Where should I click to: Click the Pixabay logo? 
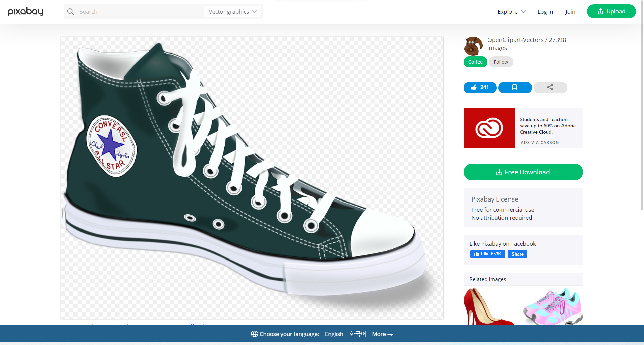tap(25, 12)
